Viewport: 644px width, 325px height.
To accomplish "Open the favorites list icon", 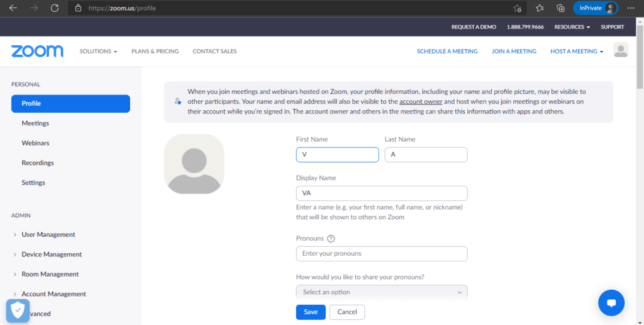I will [540, 8].
